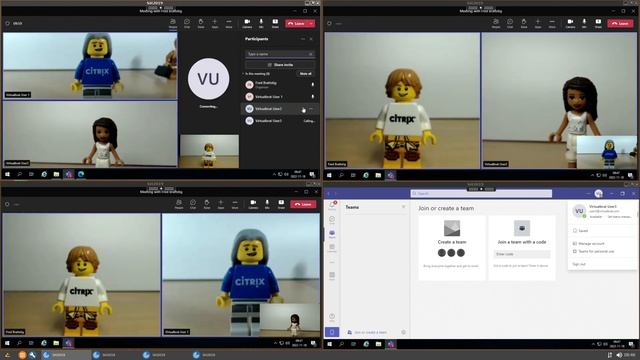Open options ellipsis on VirtualBrat User2 row
640x360 pixels.
click(311, 109)
